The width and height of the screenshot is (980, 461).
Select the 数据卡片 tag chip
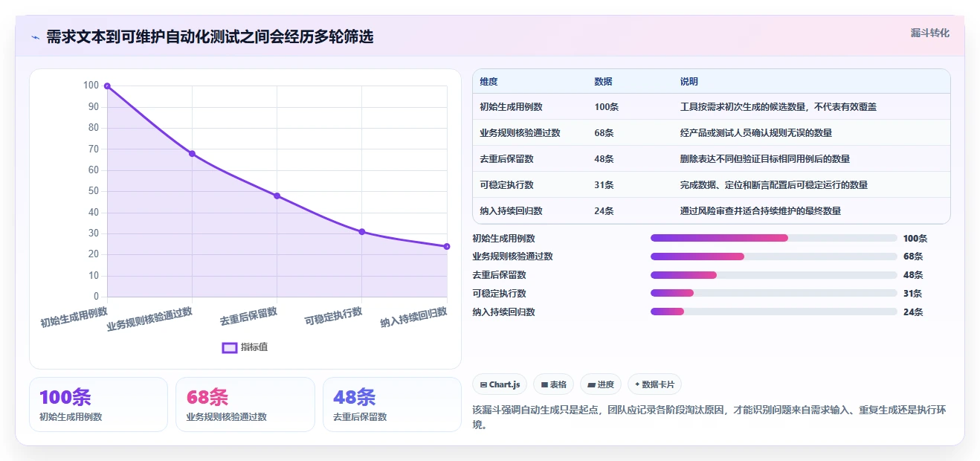coord(654,384)
